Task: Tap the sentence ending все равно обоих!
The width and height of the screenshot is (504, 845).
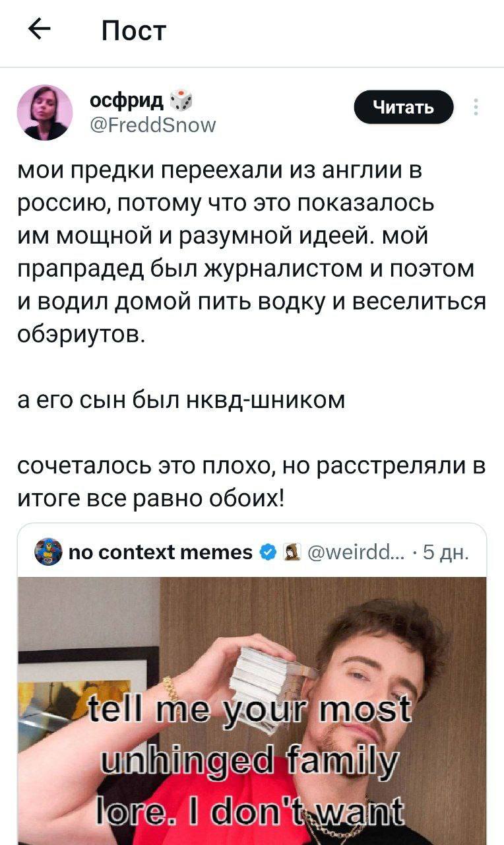Action: coord(251,481)
